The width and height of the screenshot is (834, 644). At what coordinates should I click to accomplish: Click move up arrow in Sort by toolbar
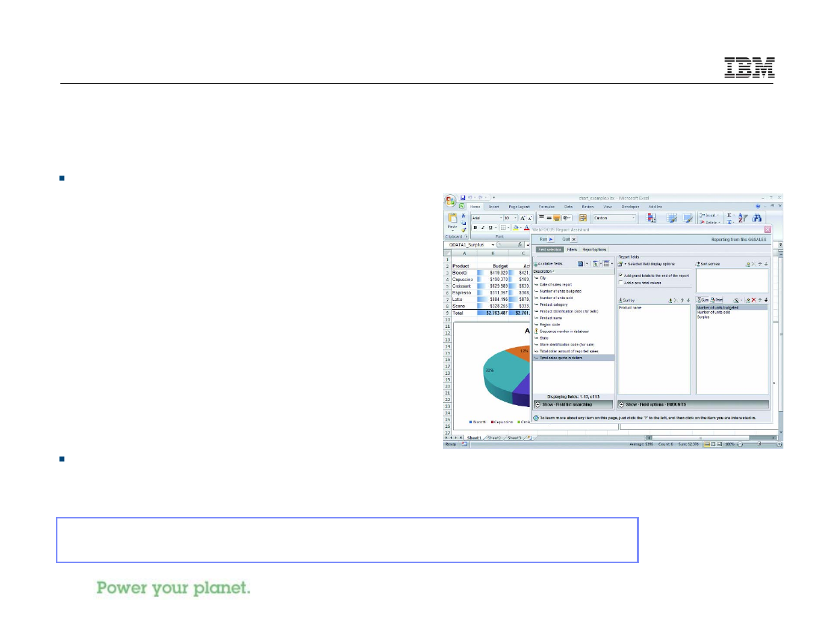coord(682,300)
